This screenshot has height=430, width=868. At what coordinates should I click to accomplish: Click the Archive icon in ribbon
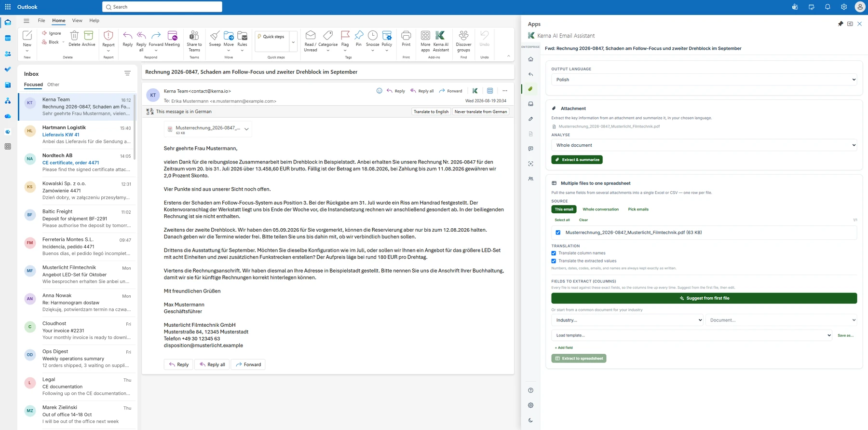click(x=88, y=36)
